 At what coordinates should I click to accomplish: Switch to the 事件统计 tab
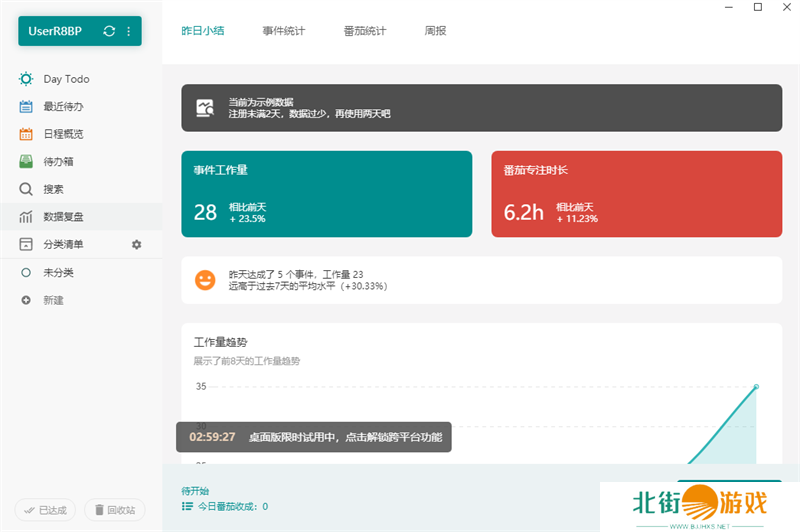coord(283,31)
